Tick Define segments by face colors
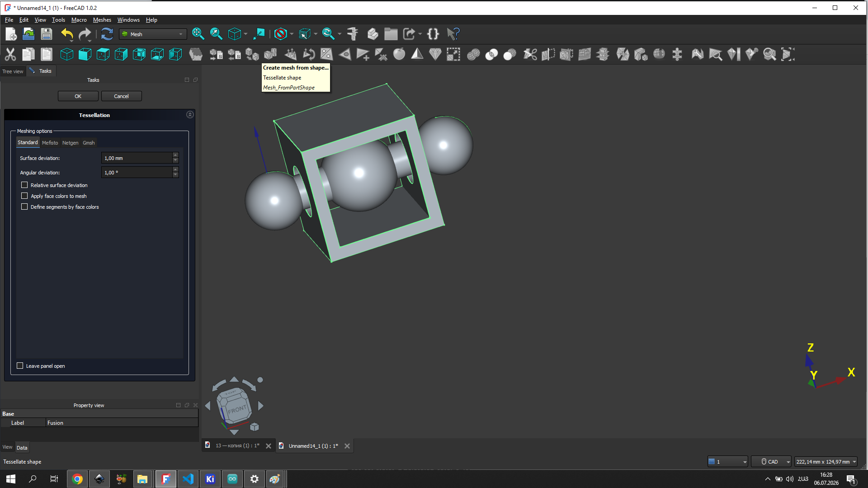This screenshot has width=868, height=488. point(24,206)
